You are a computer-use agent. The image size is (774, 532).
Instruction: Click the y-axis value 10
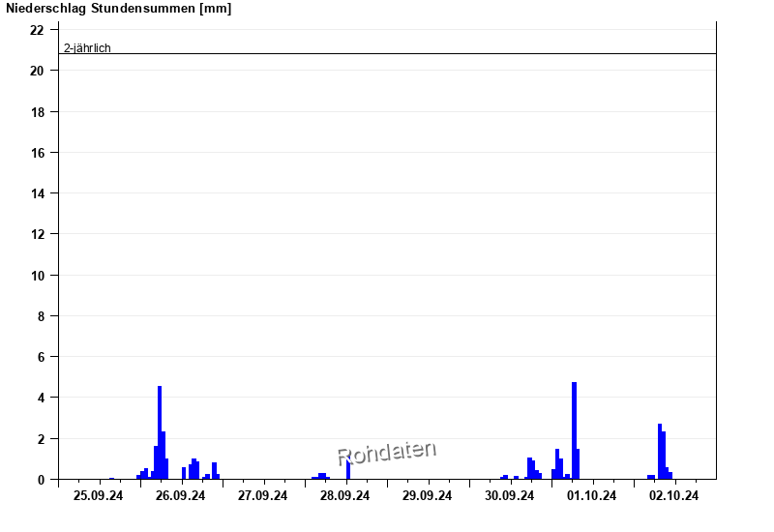click(x=37, y=276)
